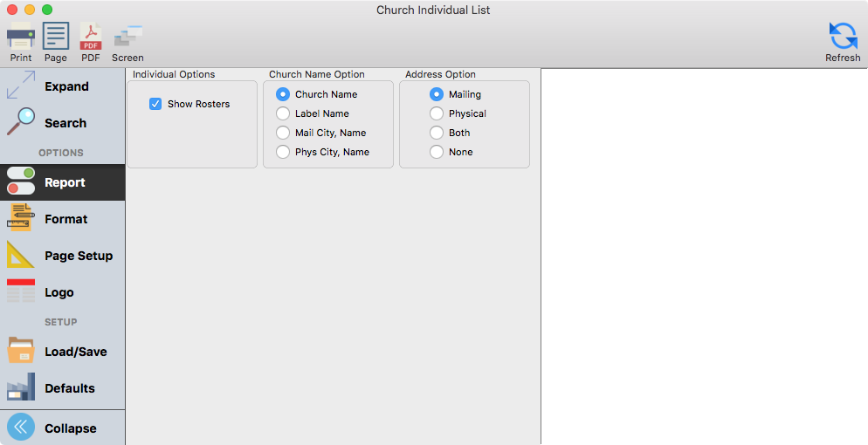Select Phys City, Name option

[283, 152]
